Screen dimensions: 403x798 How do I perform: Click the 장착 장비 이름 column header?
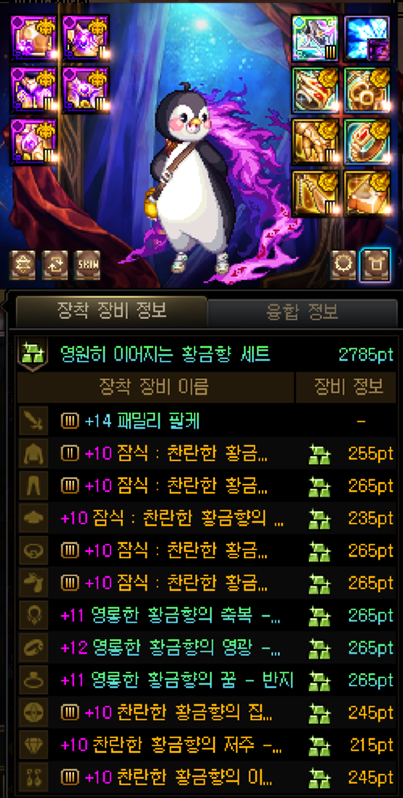click(156, 387)
